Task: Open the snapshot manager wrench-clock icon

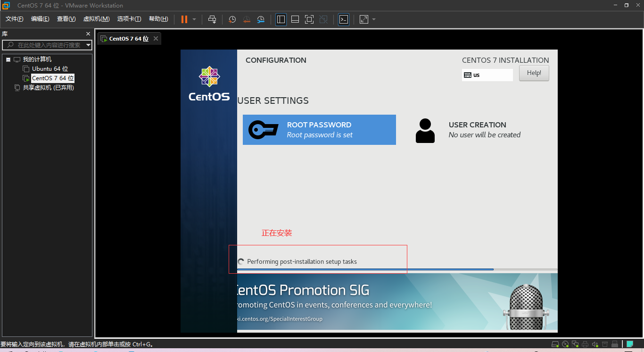Action: coord(261,19)
